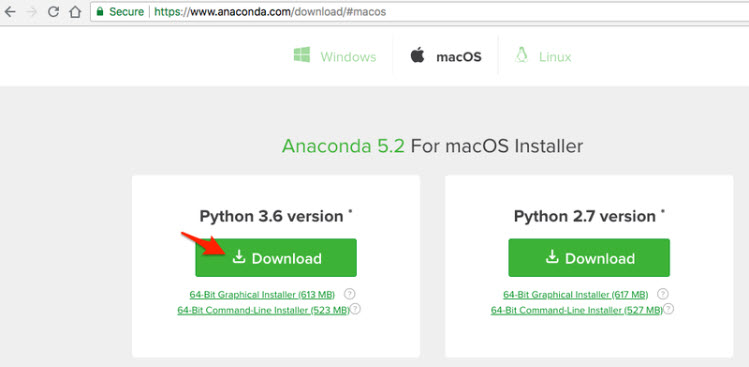Open 64-Bit Command-Line Installer (527 MB) link
Screen dimensions: 749x367
tap(577, 311)
